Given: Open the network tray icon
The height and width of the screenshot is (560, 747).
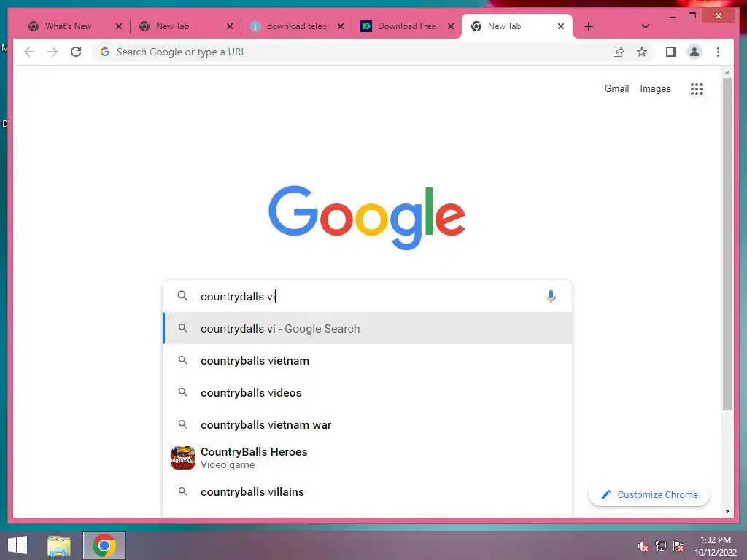Looking at the screenshot, I should point(660,546).
